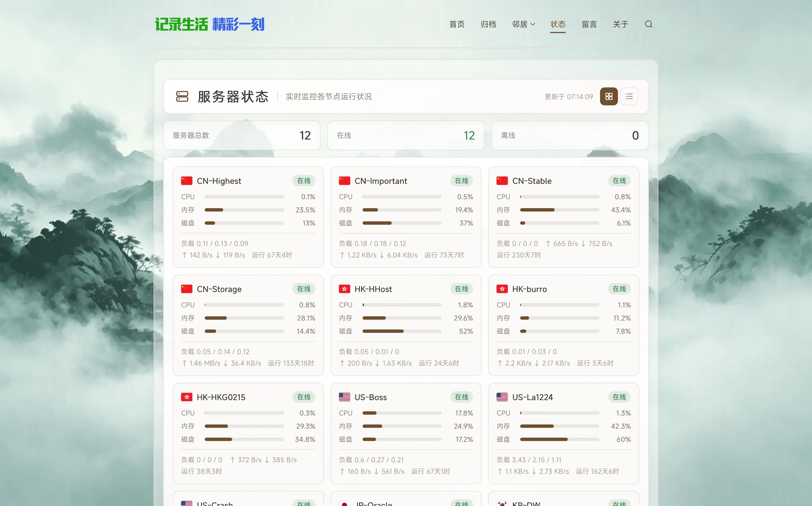812x506 pixels.
Task: Click 负载 3.43 / 2.15 / 1.11 text
Action: (x=529, y=460)
